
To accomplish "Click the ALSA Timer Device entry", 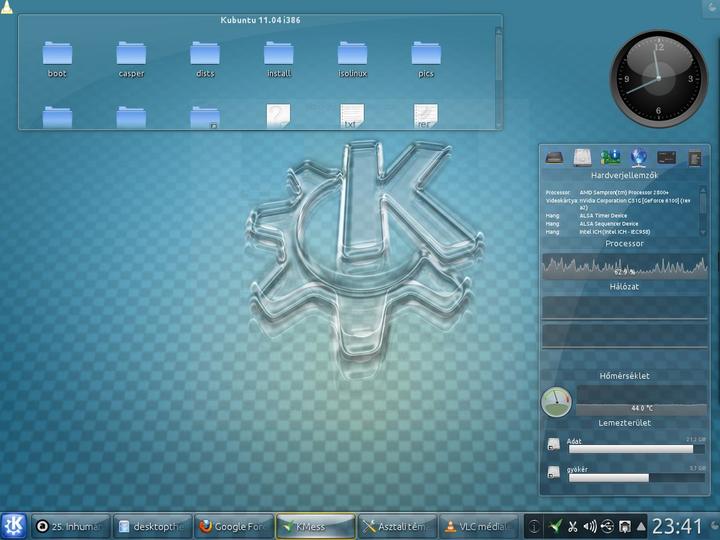I will (603, 216).
